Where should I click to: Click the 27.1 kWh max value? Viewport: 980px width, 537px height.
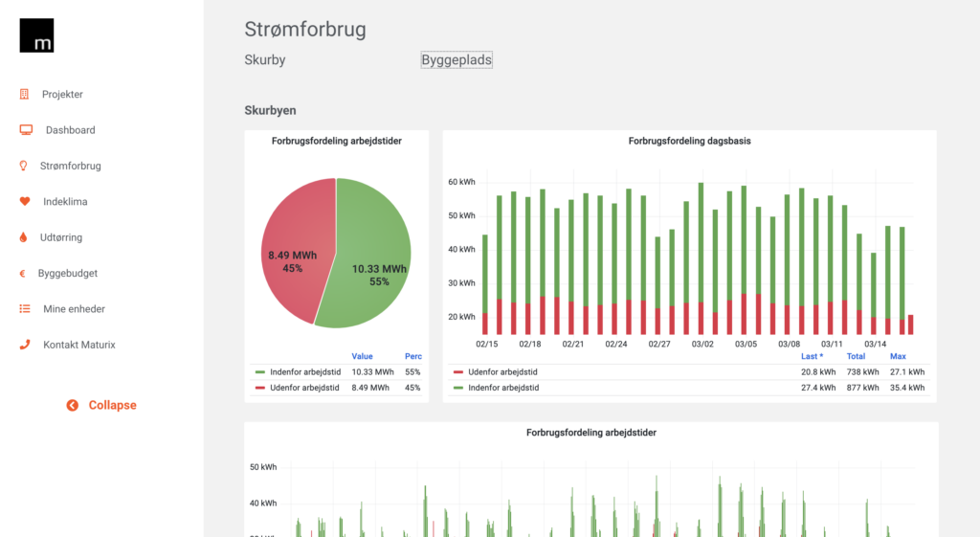pos(907,372)
